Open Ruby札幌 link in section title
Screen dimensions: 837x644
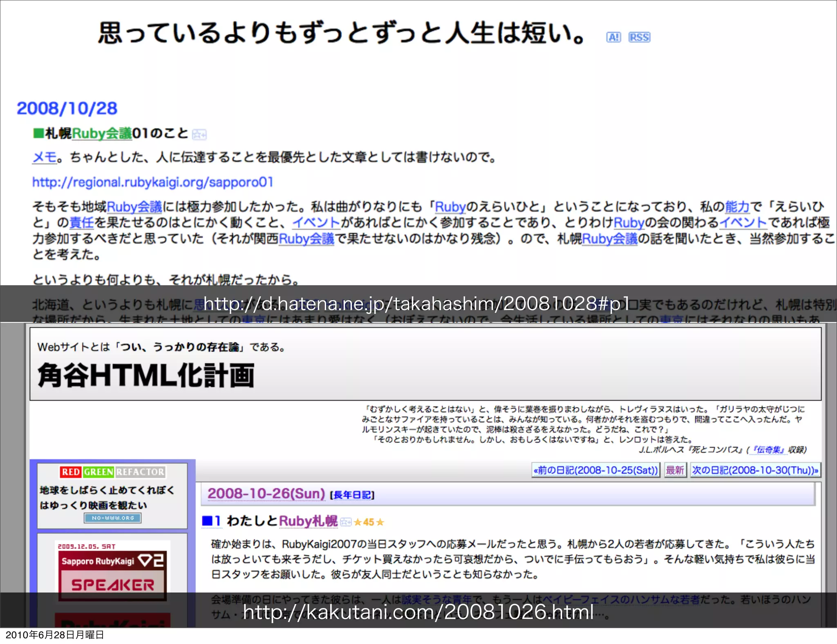[x=309, y=521]
